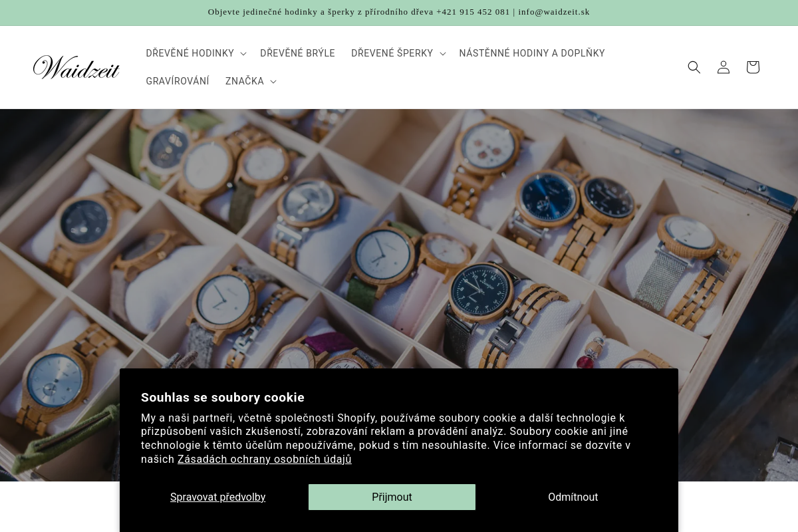Open the search magnifier icon
The height and width of the screenshot is (532, 798).
[x=694, y=67]
